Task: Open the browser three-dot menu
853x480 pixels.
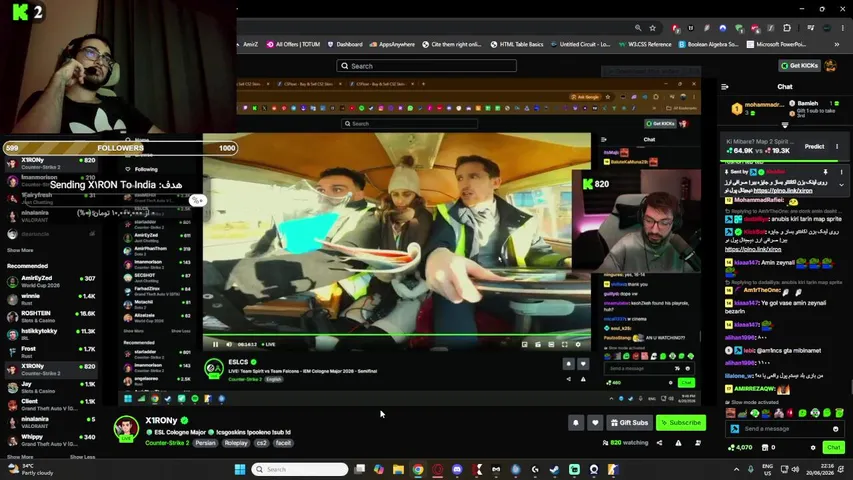Action: pyautogui.click(x=843, y=28)
